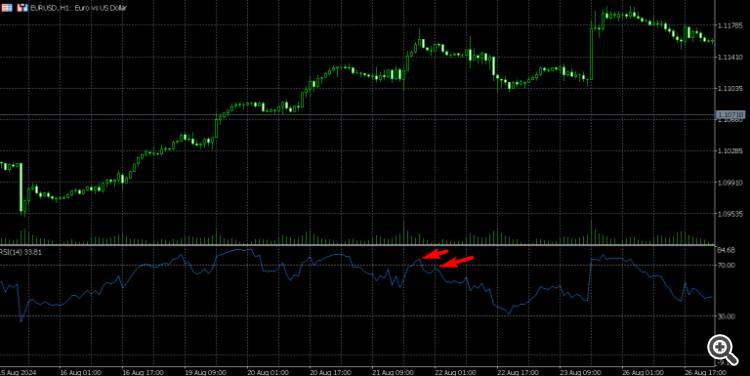Click the lower red arrow on RSI
The image size is (750, 376).
(457, 261)
